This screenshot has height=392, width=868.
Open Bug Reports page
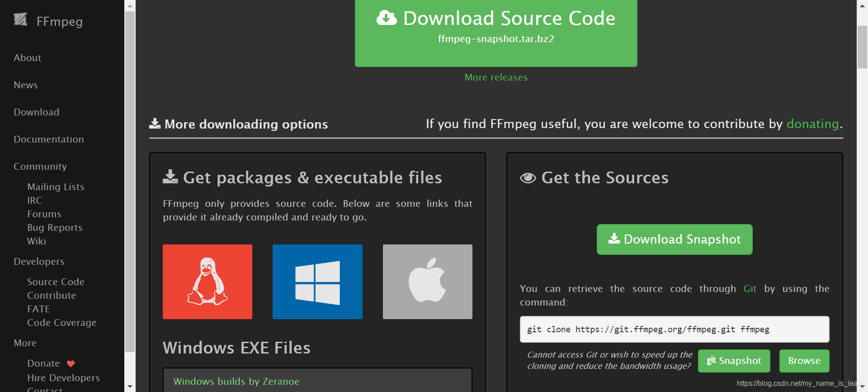pos(55,228)
